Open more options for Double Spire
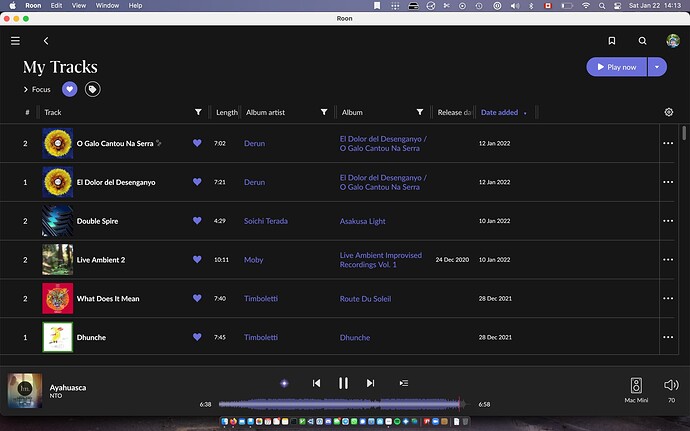The width and height of the screenshot is (690, 431). pyautogui.click(x=668, y=221)
